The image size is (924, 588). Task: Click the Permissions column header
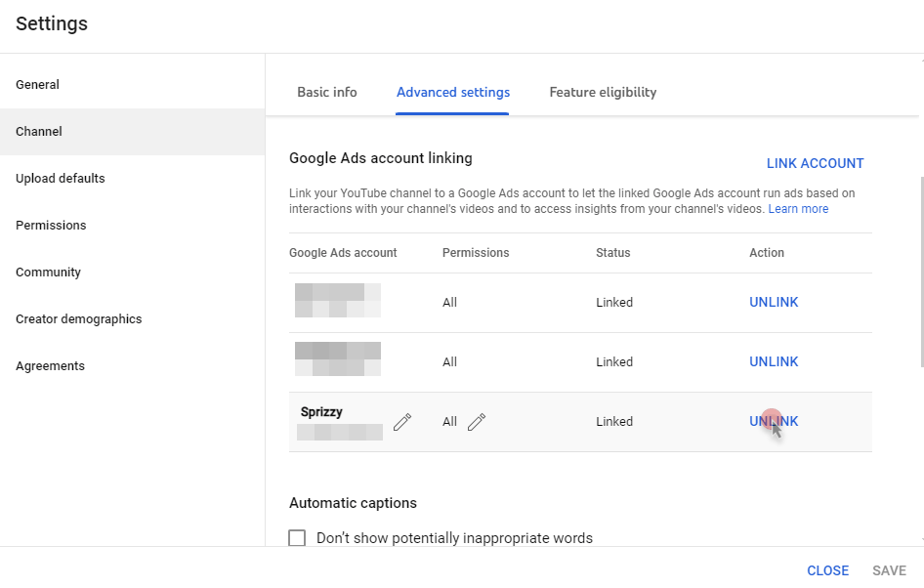click(476, 253)
